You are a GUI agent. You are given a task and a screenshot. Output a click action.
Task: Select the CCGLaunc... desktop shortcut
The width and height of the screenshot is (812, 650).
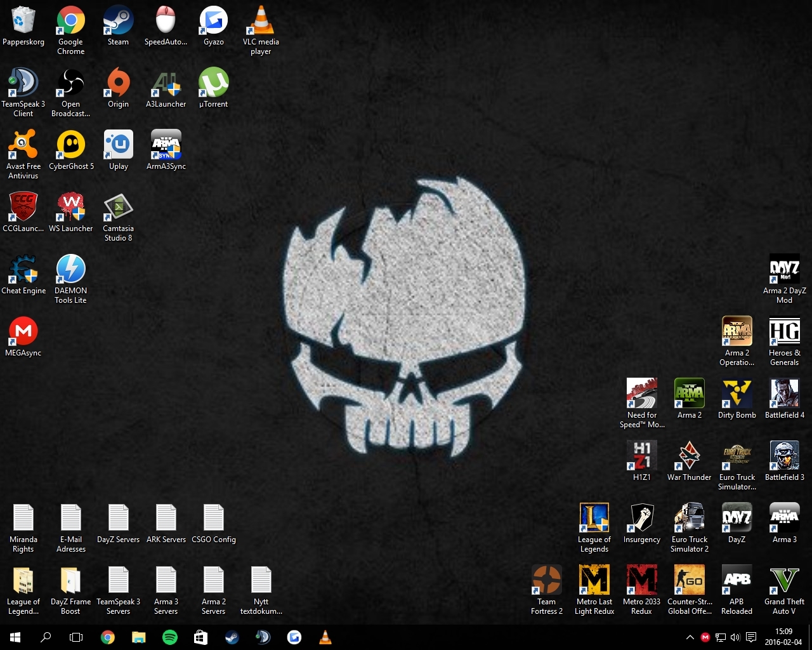click(x=23, y=213)
